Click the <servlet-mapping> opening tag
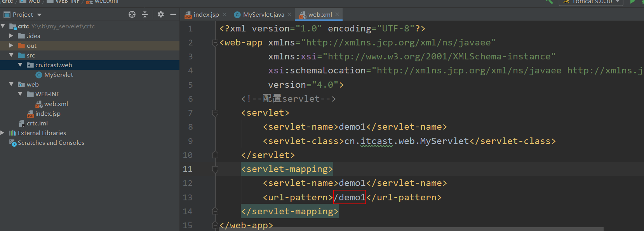 coord(287,169)
